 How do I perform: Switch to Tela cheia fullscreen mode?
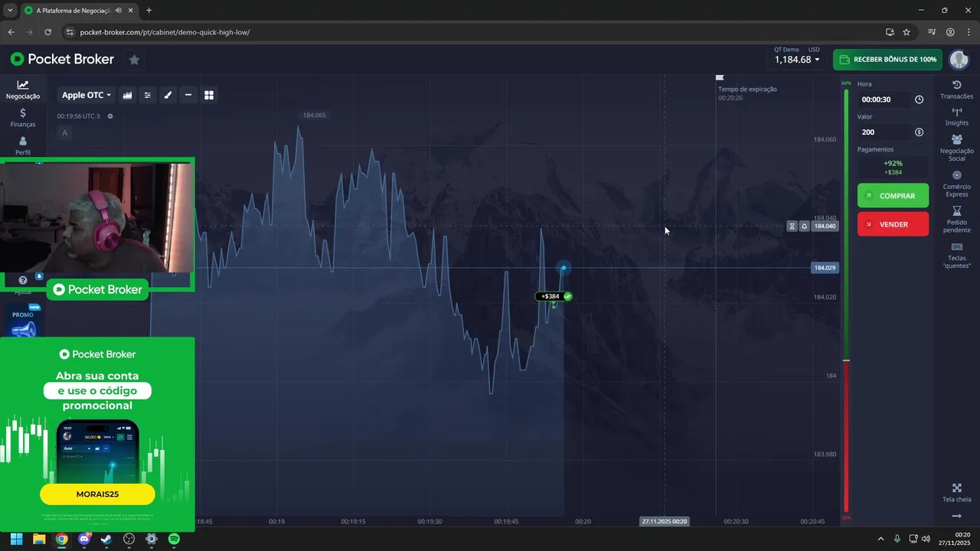click(956, 493)
